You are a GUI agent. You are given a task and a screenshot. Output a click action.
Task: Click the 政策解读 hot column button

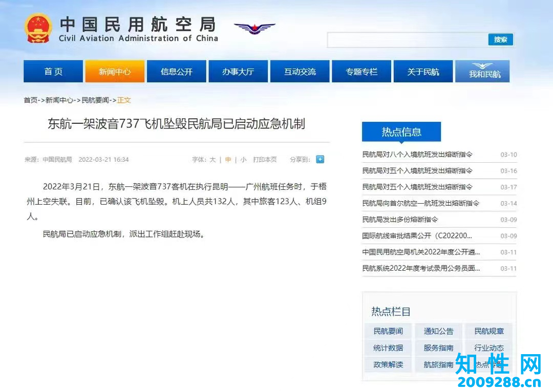point(388,364)
